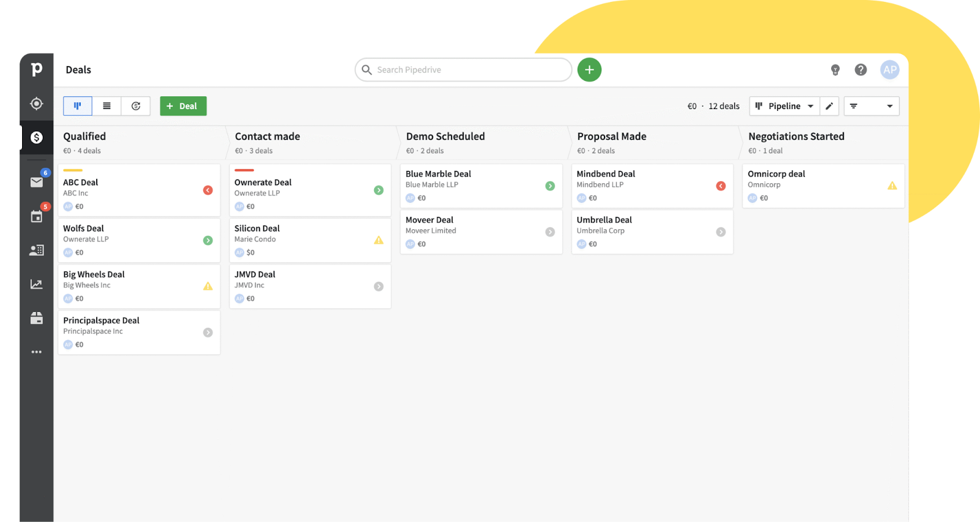Click in the Search Pipedrive field
980x522 pixels.
point(463,70)
